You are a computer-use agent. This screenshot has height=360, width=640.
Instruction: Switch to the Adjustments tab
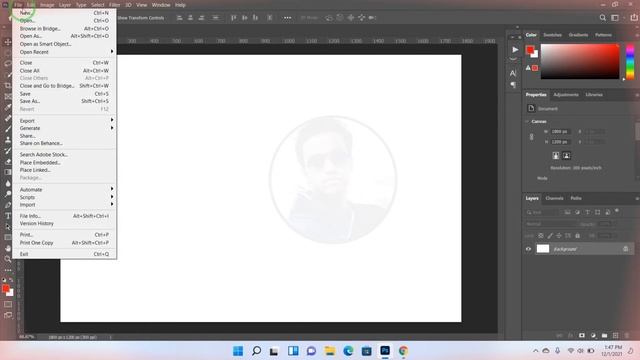pos(566,95)
